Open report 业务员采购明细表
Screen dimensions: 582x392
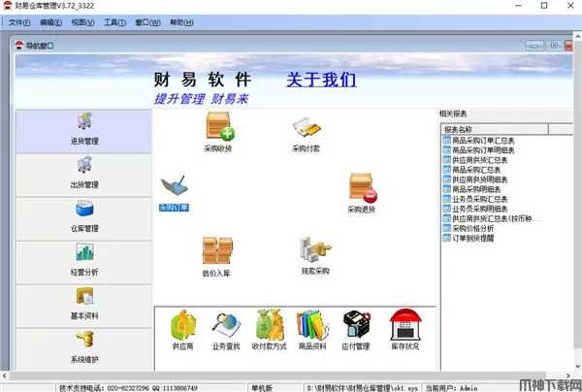475,209
